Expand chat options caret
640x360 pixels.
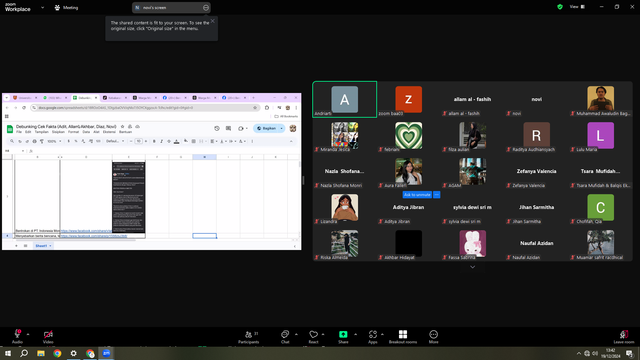[296, 334]
